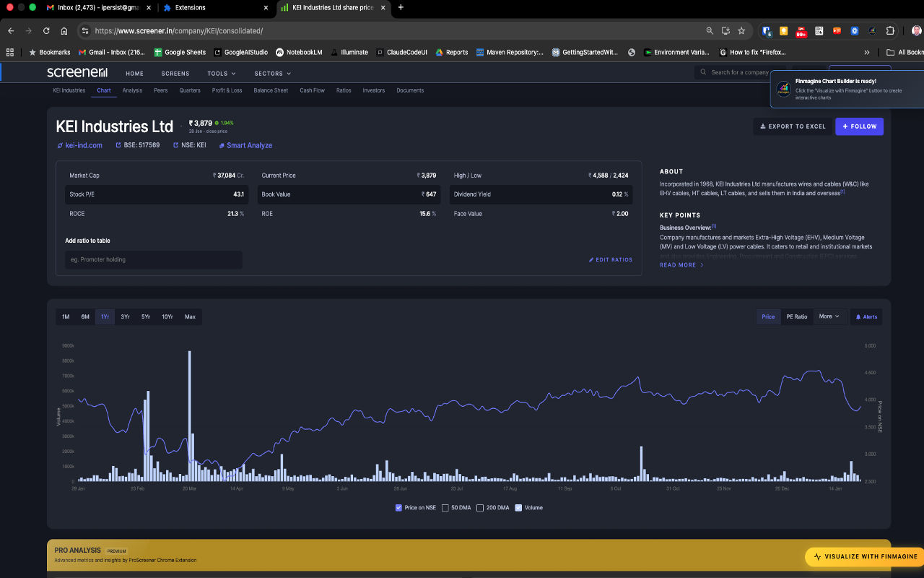Open the TOOLS dropdown
This screenshot has width=924, height=578.
pos(221,73)
